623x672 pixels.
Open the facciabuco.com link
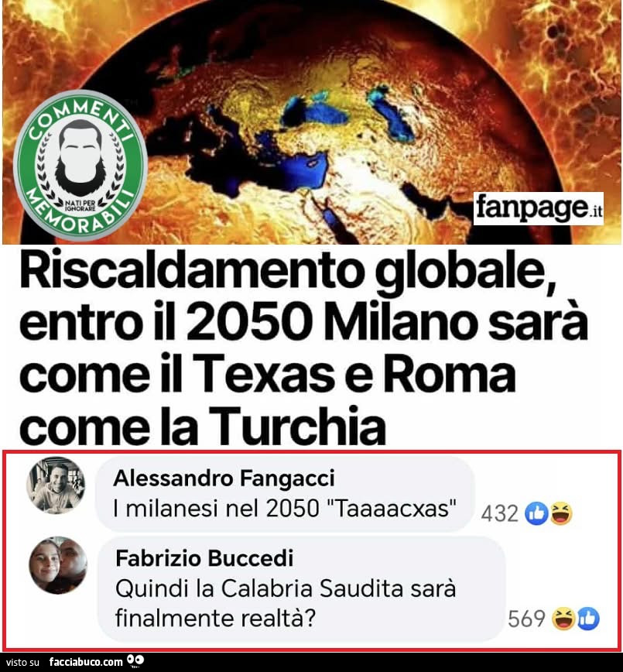(x=86, y=662)
